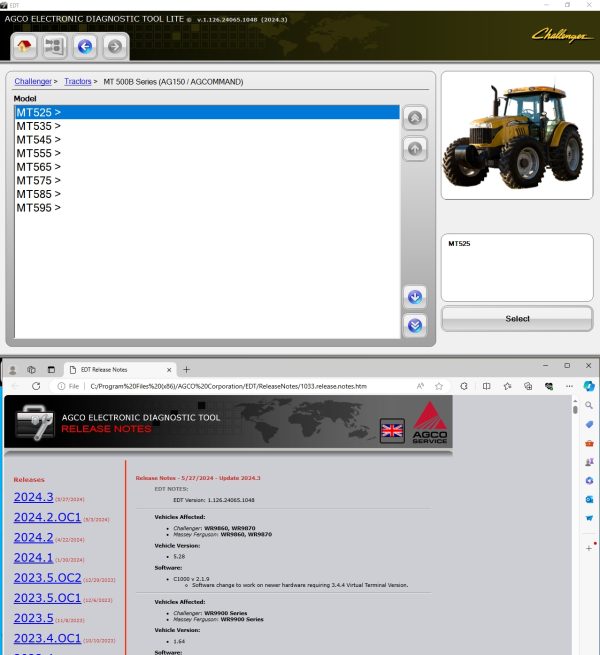The height and width of the screenshot is (655, 600).
Task: Click the Select button
Action: (x=517, y=319)
